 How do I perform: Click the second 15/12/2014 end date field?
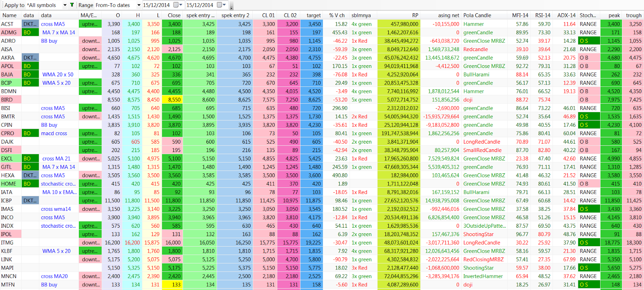coord(200,5)
